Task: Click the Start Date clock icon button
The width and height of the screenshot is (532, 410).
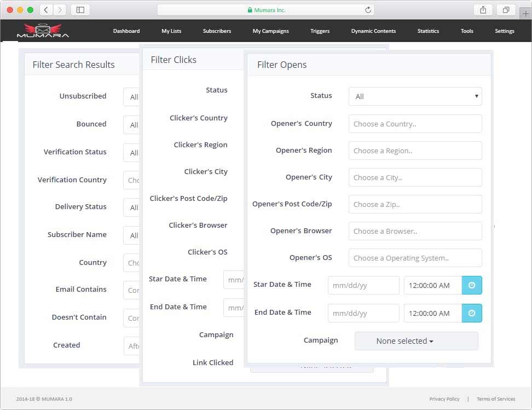Action: tap(472, 285)
